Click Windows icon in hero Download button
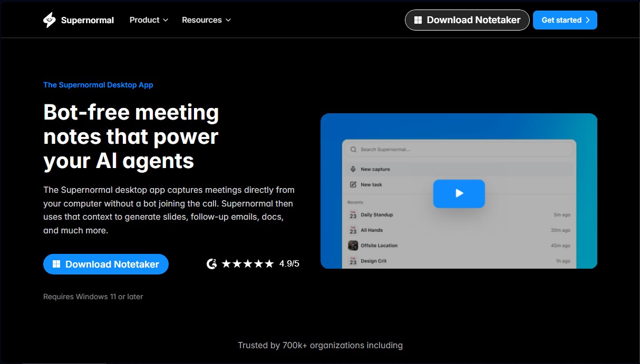Viewport: 640px width, 364px height. click(56, 264)
